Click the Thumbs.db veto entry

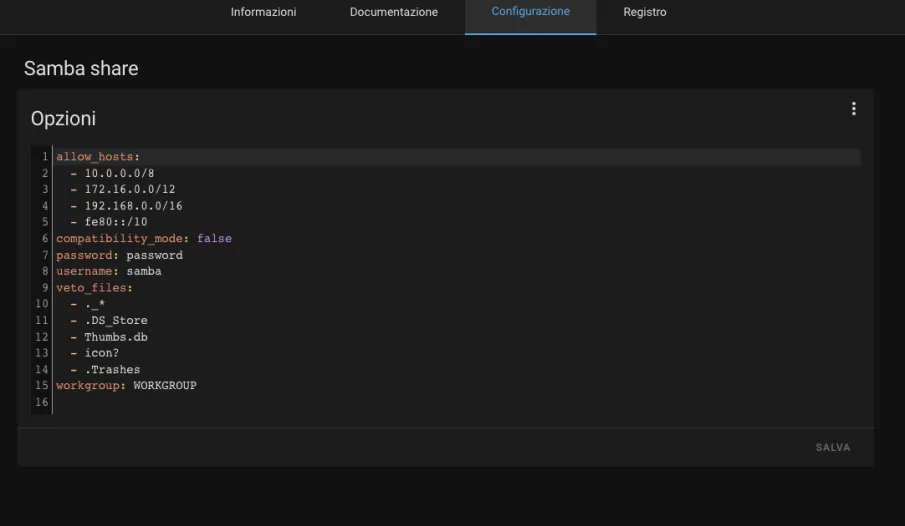(116, 337)
